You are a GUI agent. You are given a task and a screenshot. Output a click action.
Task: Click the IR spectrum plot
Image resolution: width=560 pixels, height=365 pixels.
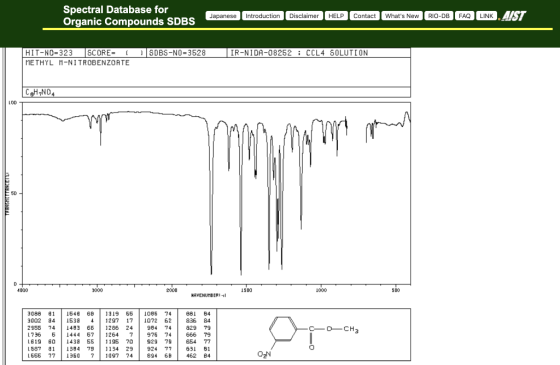click(216, 193)
